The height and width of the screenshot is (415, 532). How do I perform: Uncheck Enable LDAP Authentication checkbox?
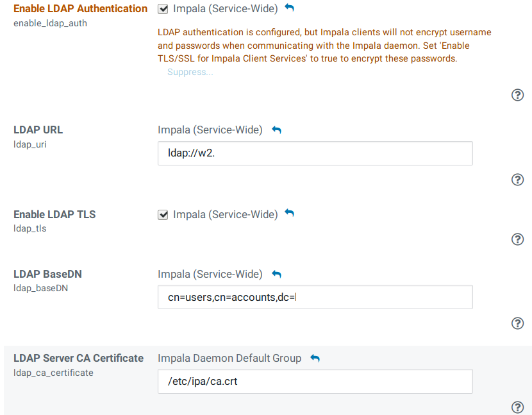163,9
